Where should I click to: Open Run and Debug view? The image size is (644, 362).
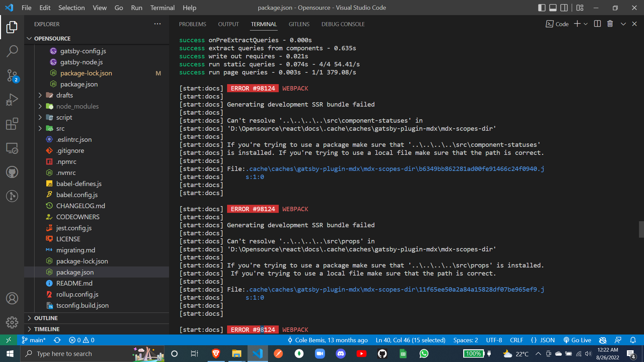point(12,100)
